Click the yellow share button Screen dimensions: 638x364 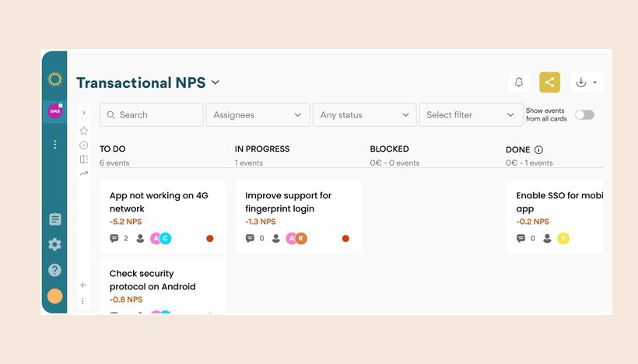point(550,82)
